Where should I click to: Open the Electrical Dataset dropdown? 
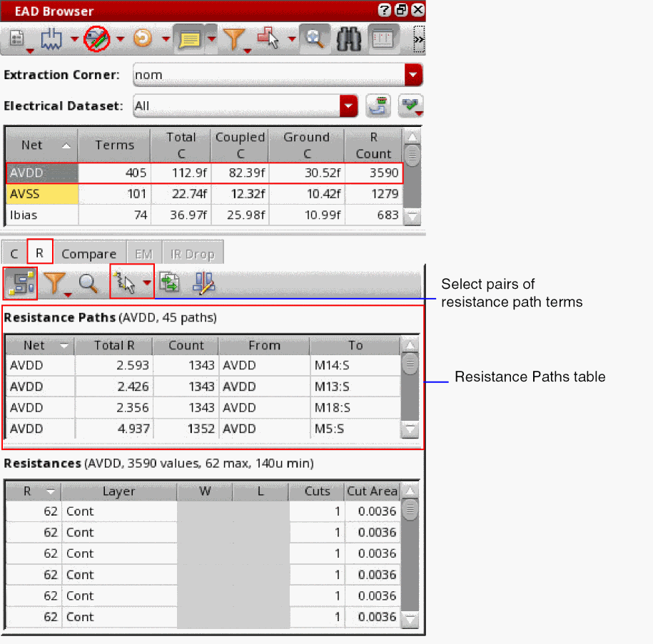point(348,106)
